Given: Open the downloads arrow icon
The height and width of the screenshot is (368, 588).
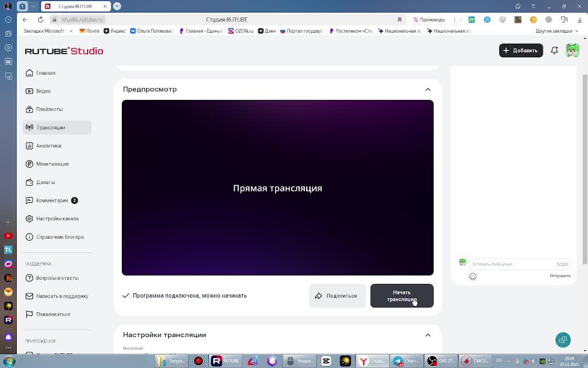Looking at the screenshot, I should pyautogui.click(x=580, y=19).
